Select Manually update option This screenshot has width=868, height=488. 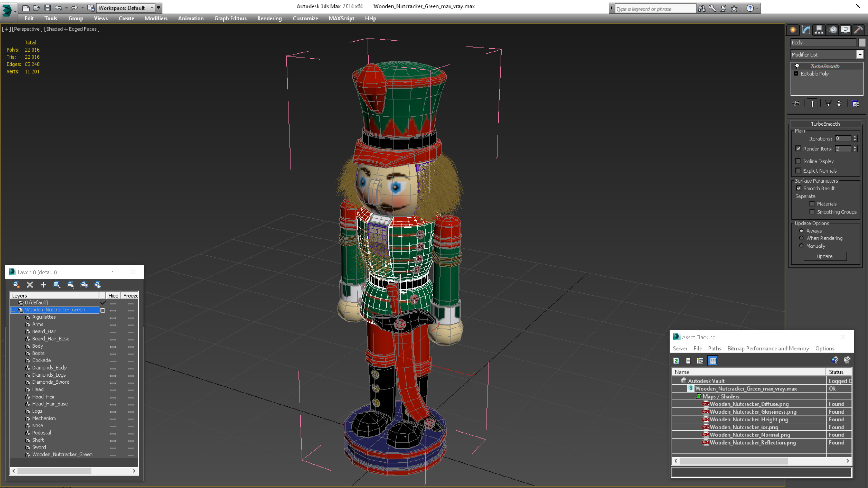click(x=801, y=246)
